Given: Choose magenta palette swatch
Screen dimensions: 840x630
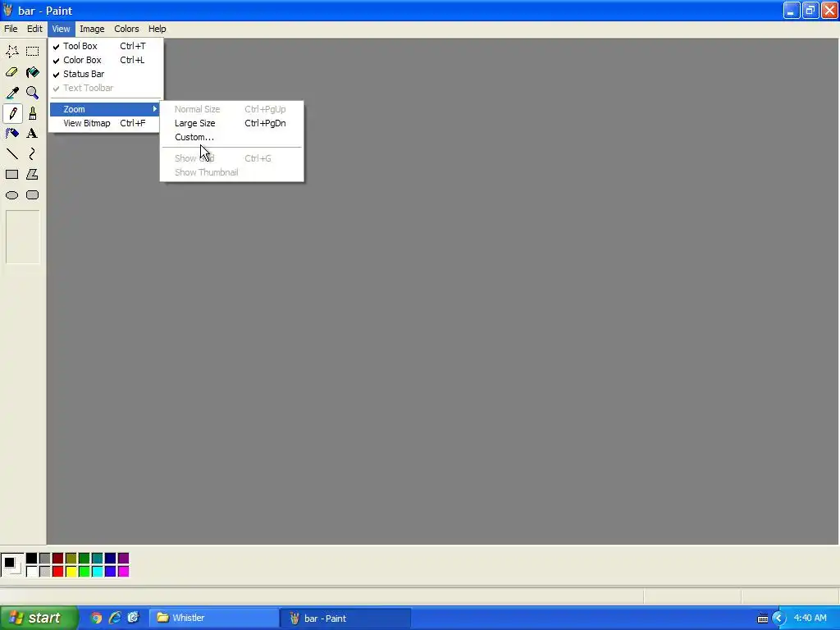Looking at the screenshot, I should (x=123, y=572).
